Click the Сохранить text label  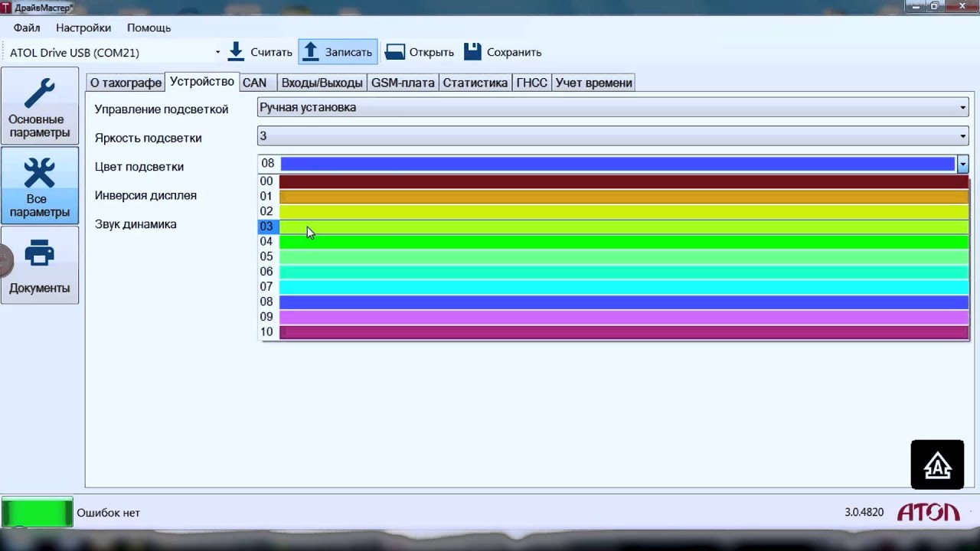514,53
